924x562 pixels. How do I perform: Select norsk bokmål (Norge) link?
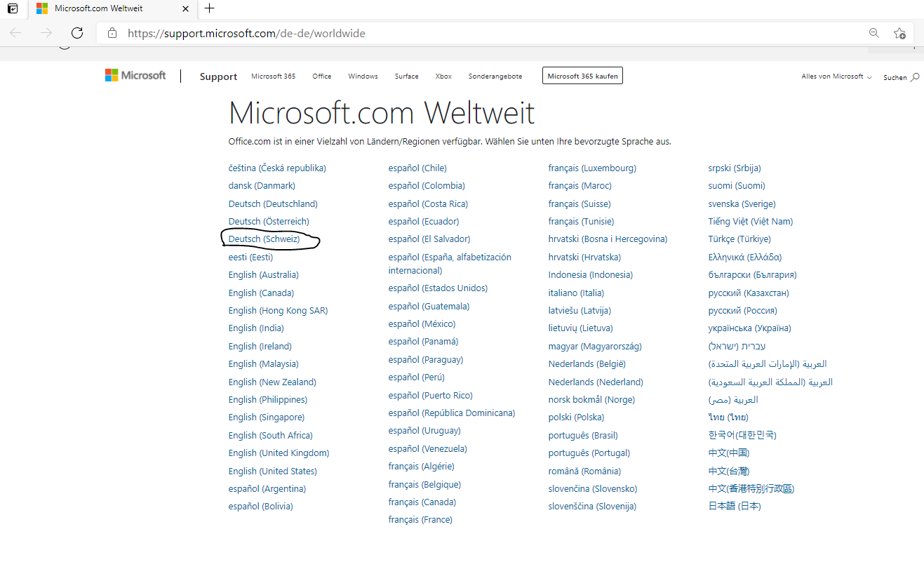pyautogui.click(x=591, y=400)
